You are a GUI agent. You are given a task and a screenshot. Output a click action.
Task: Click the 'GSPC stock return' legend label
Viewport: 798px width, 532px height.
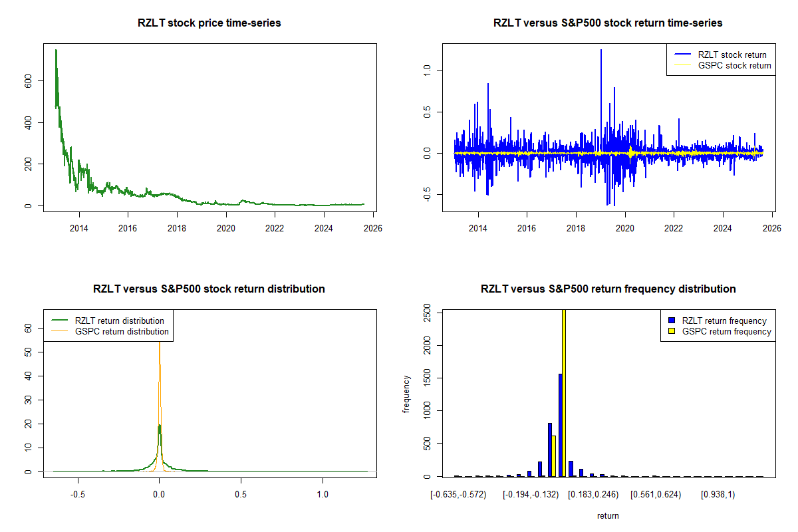[734, 65]
